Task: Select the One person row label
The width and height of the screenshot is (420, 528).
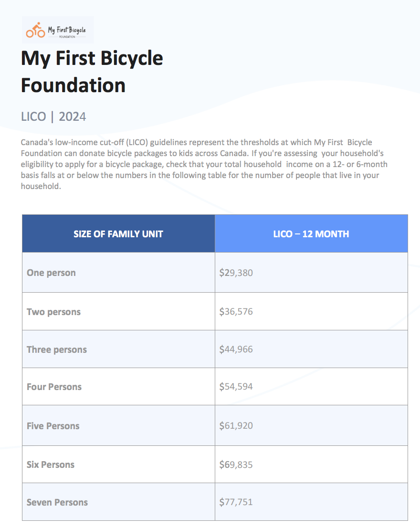Action: [51, 273]
